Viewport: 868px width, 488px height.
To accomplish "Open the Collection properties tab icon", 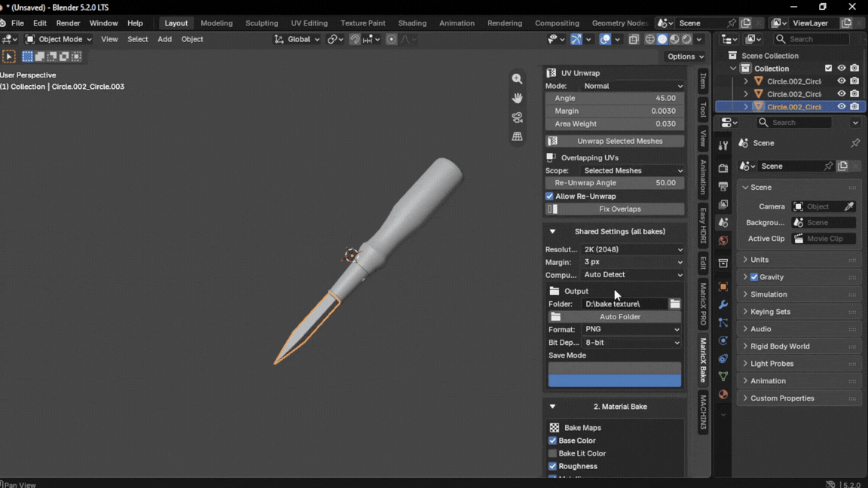I will [x=723, y=264].
